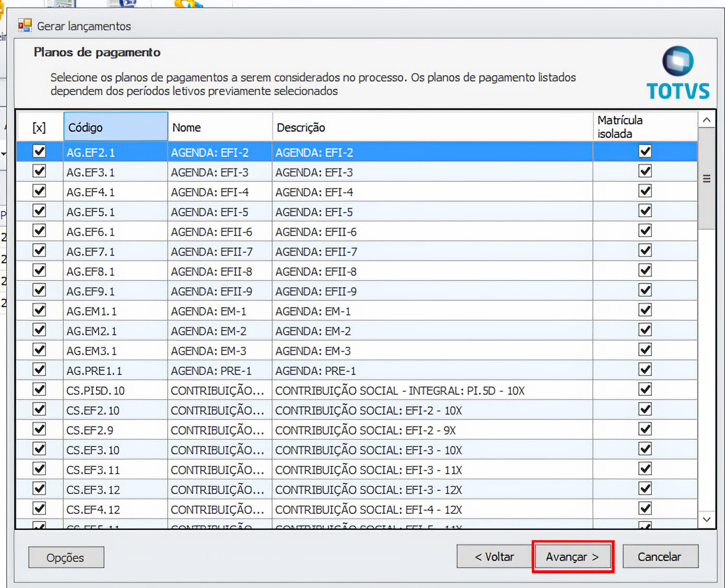The image size is (725, 588).
Task: Sort by the Código column header
Action: tap(115, 127)
